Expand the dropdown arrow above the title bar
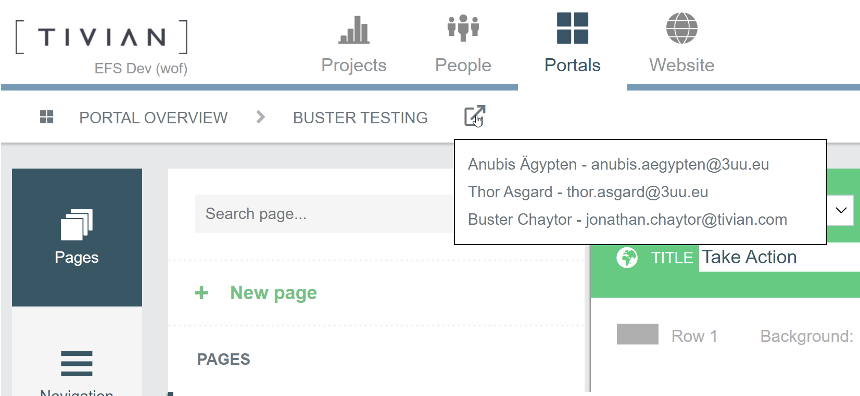Image resolution: width=860 pixels, height=396 pixels. [x=841, y=210]
